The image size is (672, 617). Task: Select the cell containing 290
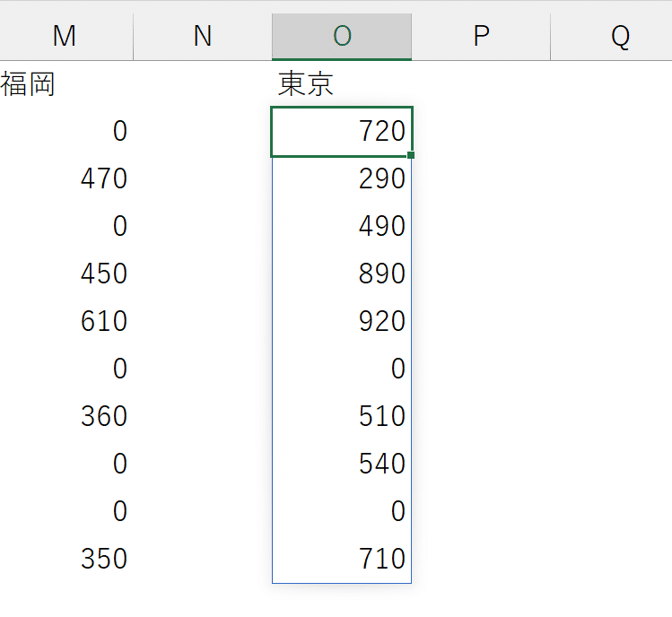click(x=342, y=178)
